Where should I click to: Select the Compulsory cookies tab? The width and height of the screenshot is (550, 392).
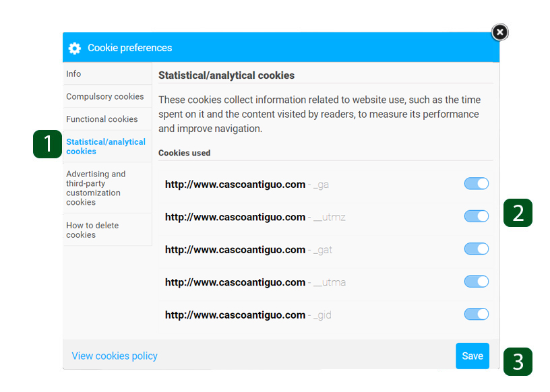point(107,96)
